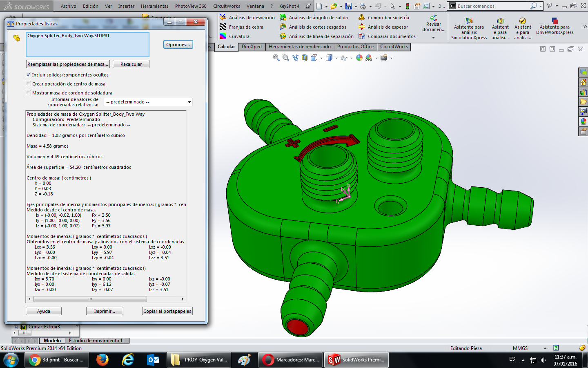The width and height of the screenshot is (588, 368).
Task: Click the Open file folder icon
Action: pos(334,6)
